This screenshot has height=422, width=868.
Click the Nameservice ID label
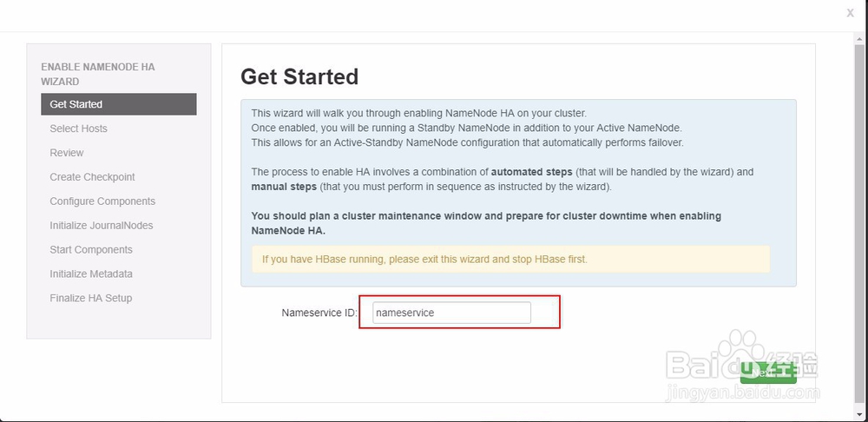319,313
